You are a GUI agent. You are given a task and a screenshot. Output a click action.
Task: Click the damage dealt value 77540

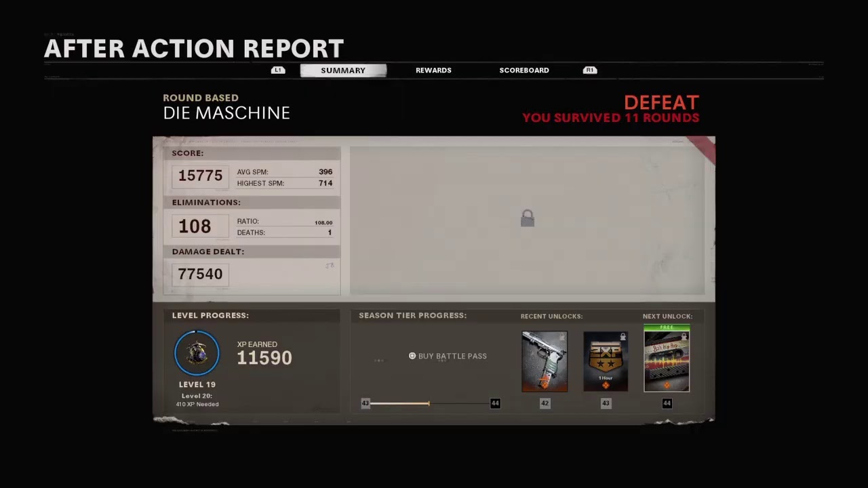coord(200,274)
